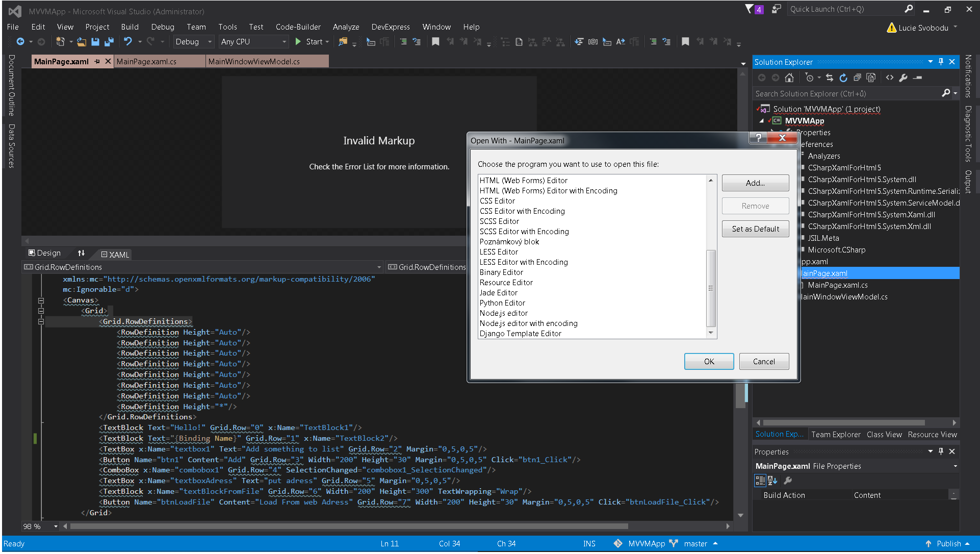Switch to the XAML pane
The height and width of the screenshot is (554, 980).
tap(115, 255)
